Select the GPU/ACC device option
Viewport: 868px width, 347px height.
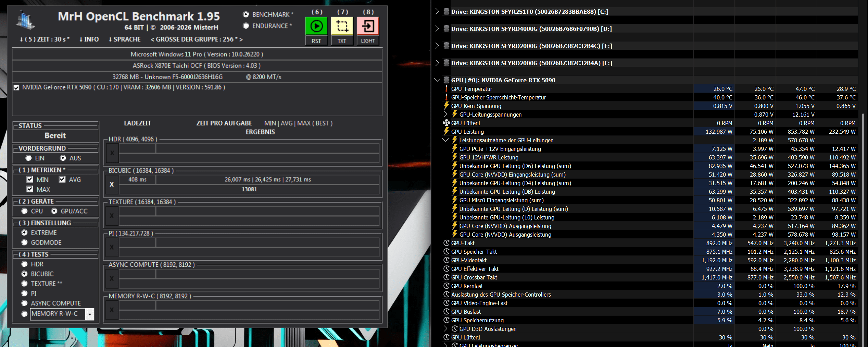(54, 211)
